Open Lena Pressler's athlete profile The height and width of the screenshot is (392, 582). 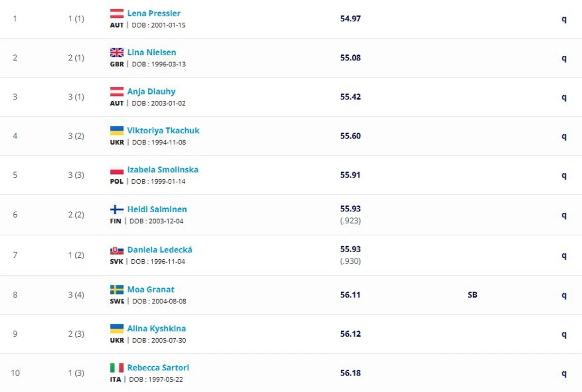tap(154, 13)
